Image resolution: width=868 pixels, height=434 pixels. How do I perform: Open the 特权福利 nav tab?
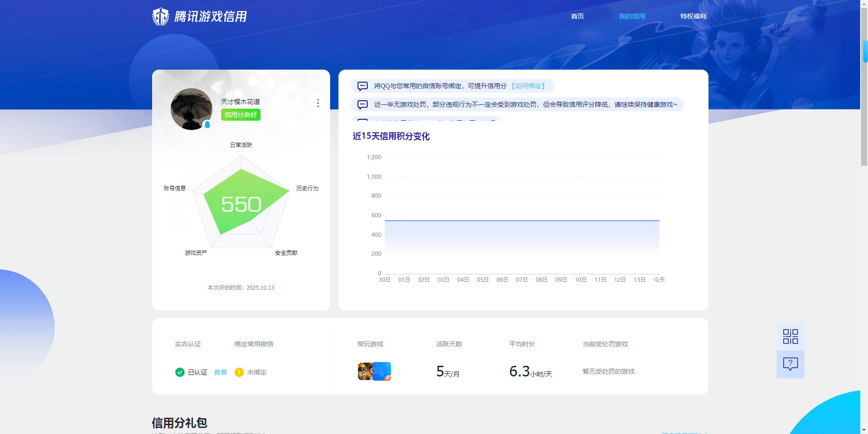pyautogui.click(x=693, y=16)
